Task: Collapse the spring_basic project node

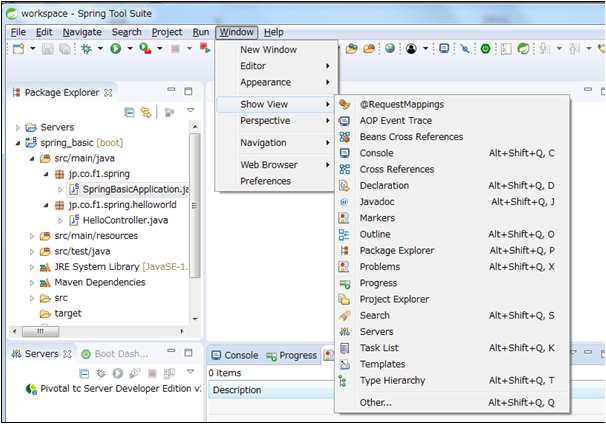Action: tap(17, 143)
